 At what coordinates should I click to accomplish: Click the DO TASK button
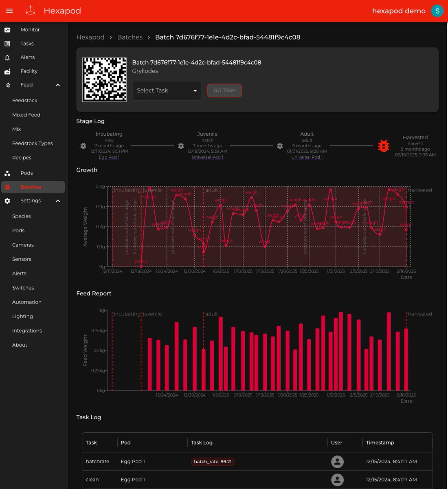coord(224,90)
